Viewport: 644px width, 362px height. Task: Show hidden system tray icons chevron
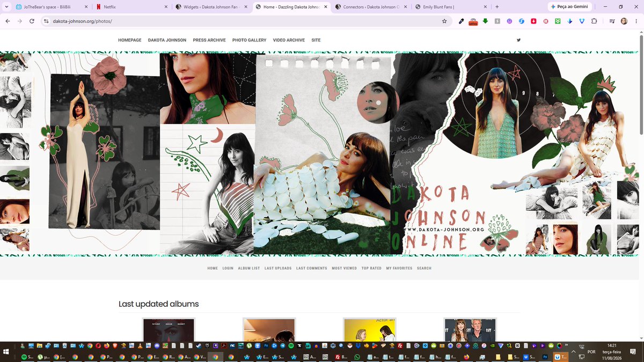pyautogui.click(x=573, y=352)
